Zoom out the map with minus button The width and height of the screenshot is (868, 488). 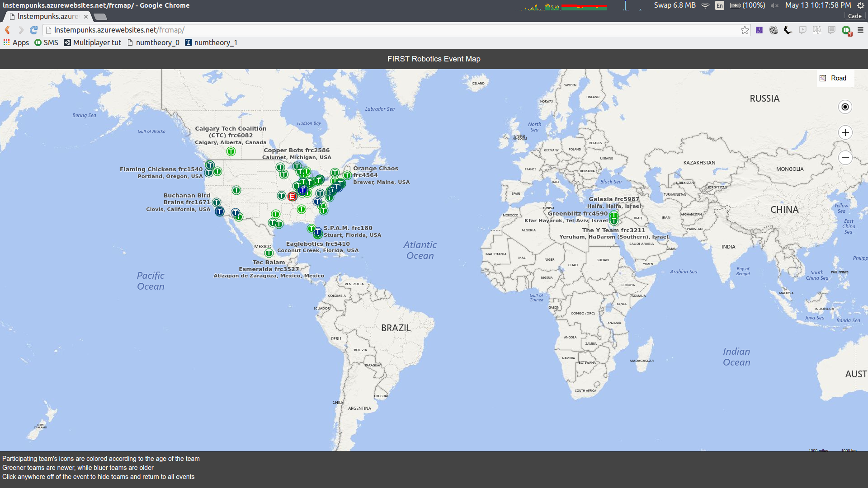pos(845,158)
